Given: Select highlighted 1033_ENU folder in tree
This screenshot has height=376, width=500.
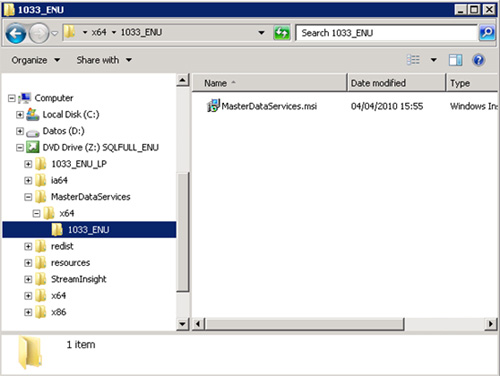Looking at the screenshot, I should pyautogui.click(x=89, y=230).
